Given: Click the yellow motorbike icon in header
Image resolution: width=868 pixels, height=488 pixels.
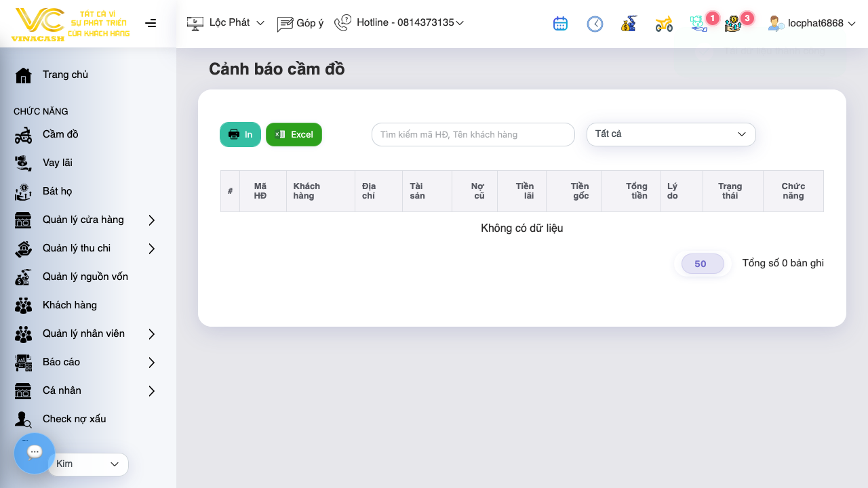Looking at the screenshot, I should tap(664, 24).
